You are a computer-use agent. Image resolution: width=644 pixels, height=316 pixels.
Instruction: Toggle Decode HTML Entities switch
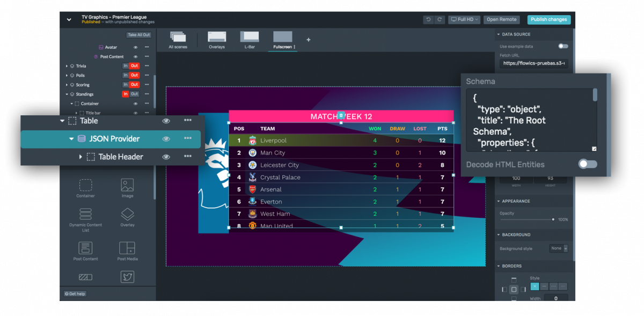click(588, 164)
